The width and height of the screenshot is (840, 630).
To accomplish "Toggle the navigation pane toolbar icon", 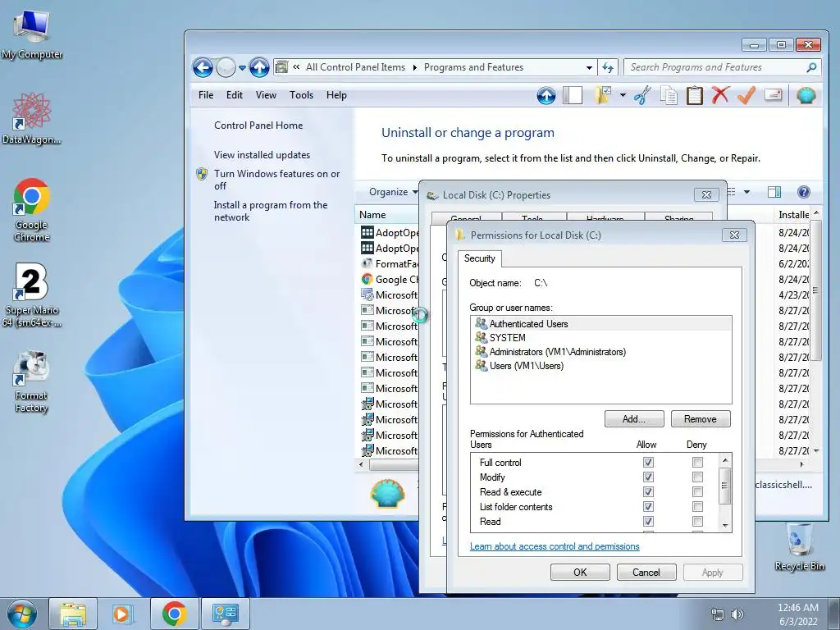I will [x=572, y=96].
